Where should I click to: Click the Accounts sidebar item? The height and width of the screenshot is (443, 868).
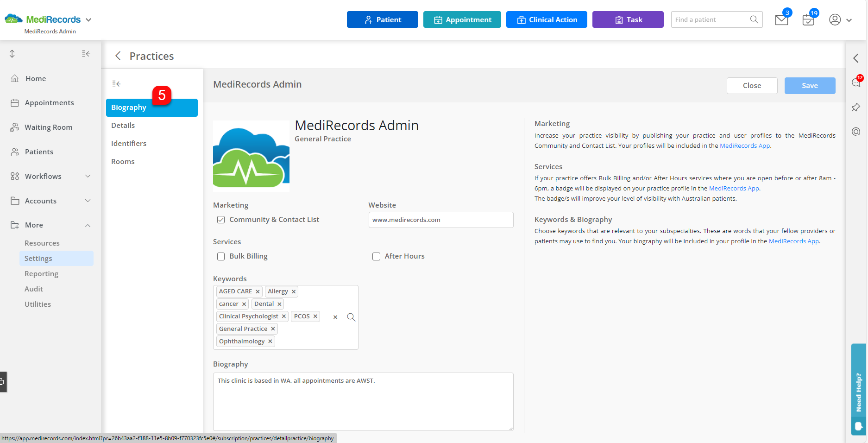coord(41,201)
